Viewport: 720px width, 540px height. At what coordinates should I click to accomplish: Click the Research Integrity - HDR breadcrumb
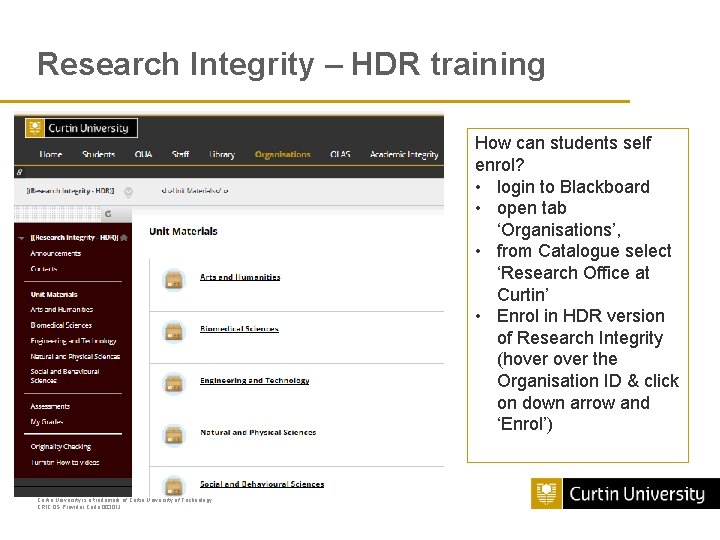click(x=70, y=191)
